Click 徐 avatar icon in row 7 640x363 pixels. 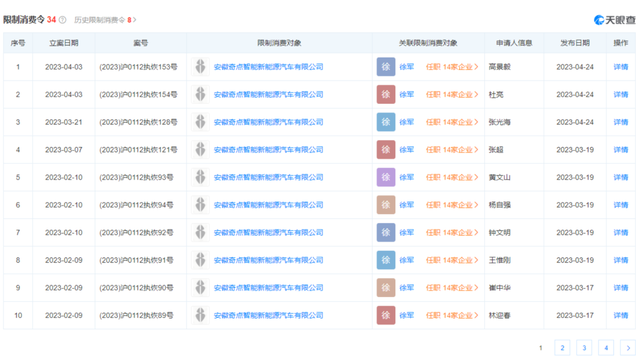point(386,232)
